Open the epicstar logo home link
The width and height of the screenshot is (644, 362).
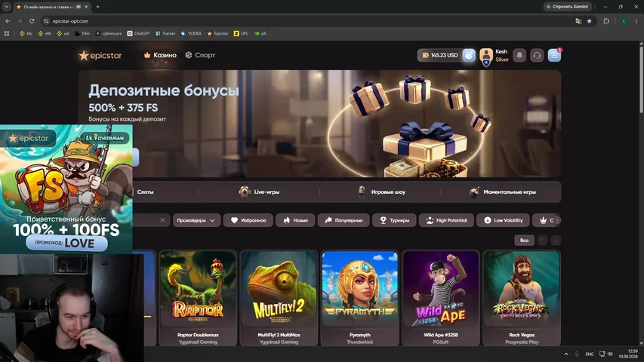pos(100,55)
